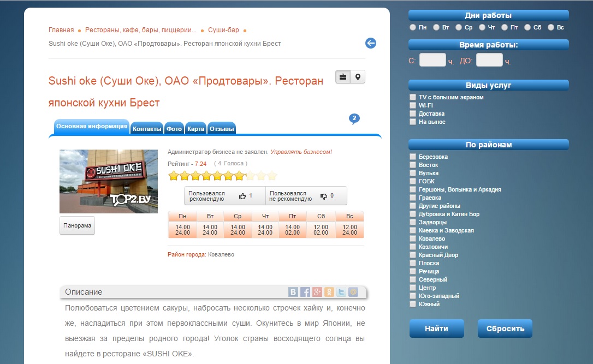This screenshot has height=364, width=593.
Task: Click the briefcase icon button
Action: coord(342,77)
